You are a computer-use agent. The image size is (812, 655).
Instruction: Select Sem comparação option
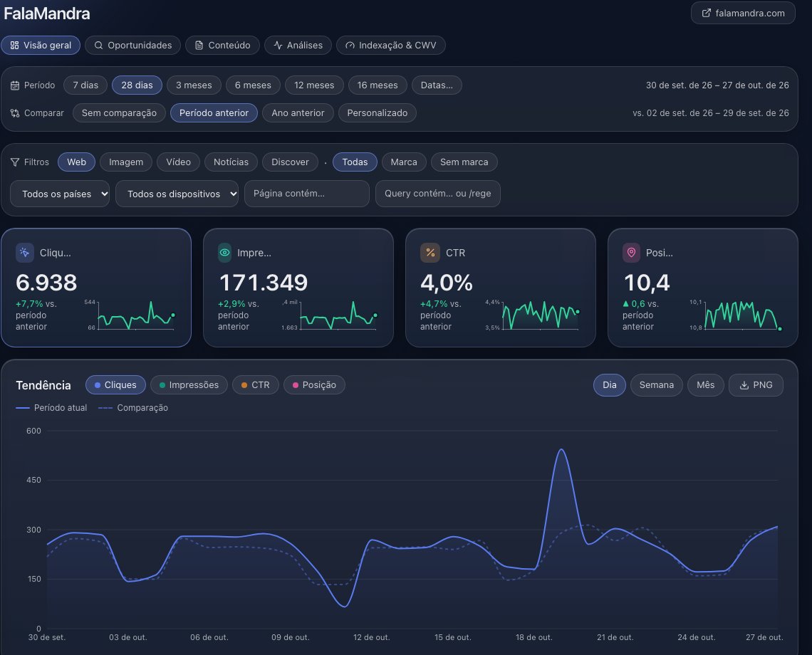click(119, 113)
